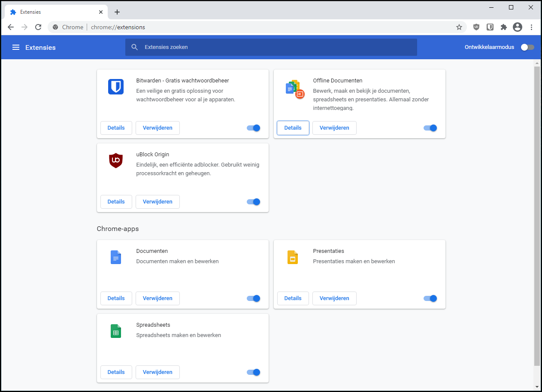Turn off the Documenten app toggle
542x392 pixels.
point(254,298)
